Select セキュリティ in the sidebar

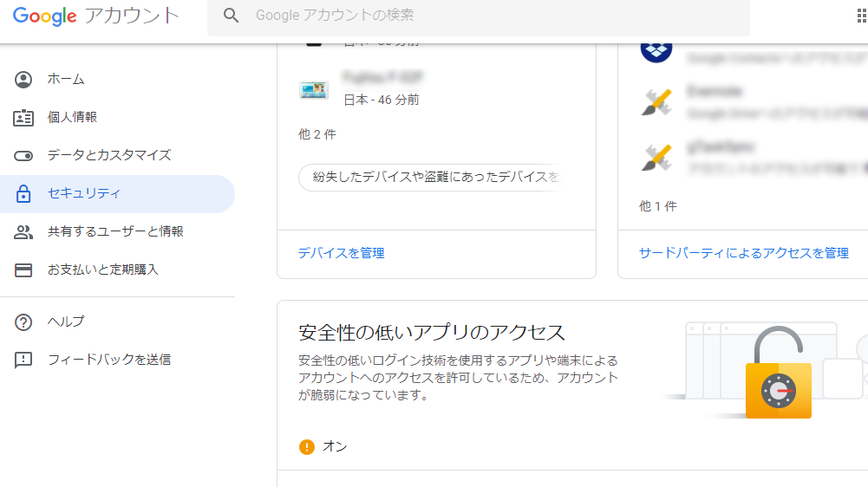point(84,194)
